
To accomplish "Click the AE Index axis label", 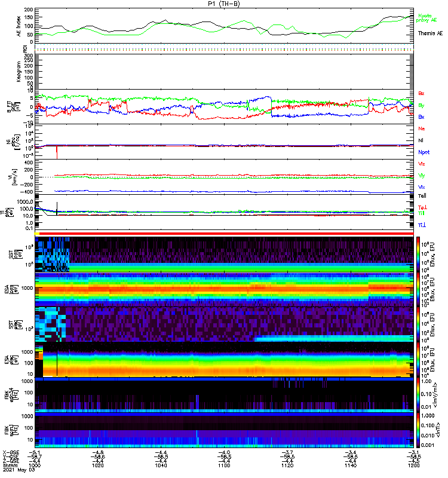I will tap(19, 26).
